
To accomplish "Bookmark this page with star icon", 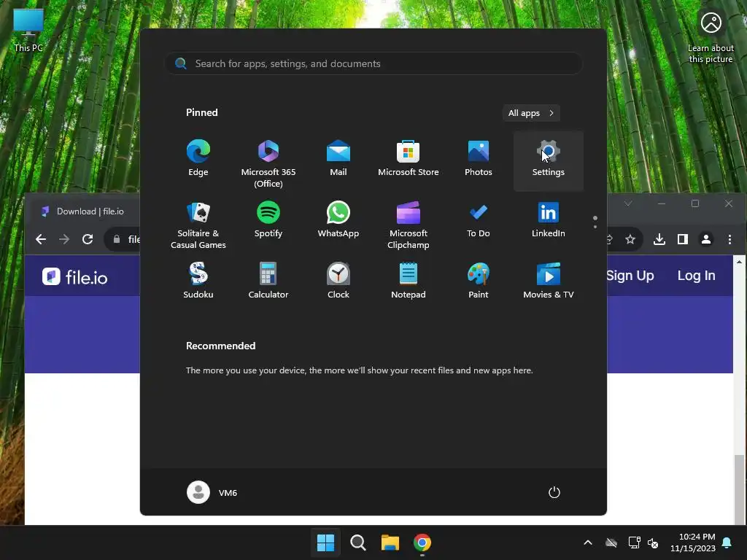I will [x=630, y=239].
